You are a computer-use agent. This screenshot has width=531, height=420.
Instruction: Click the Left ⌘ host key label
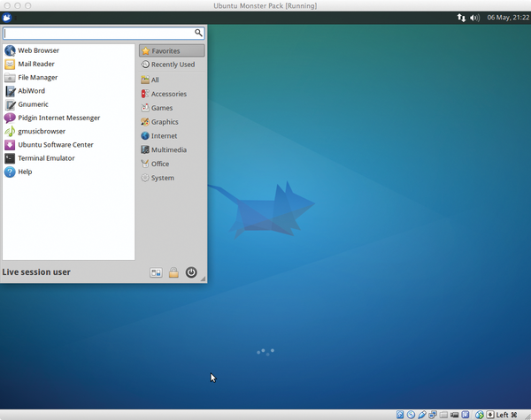pos(506,415)
